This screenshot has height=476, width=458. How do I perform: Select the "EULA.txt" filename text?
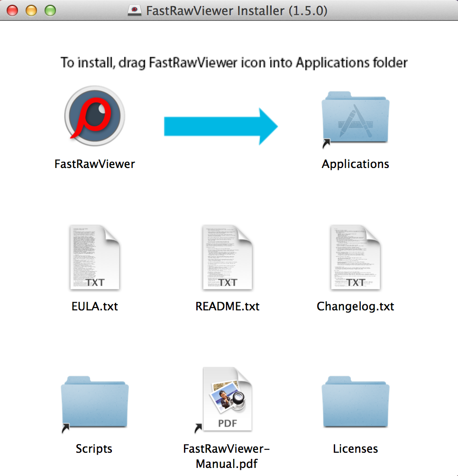[95, 307]
